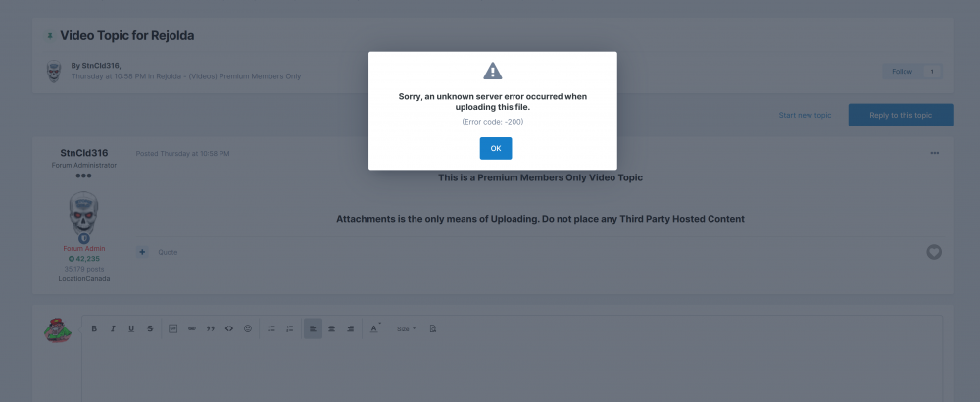React to the post with heart icon
980x402 pixels.
coord(934,252)
